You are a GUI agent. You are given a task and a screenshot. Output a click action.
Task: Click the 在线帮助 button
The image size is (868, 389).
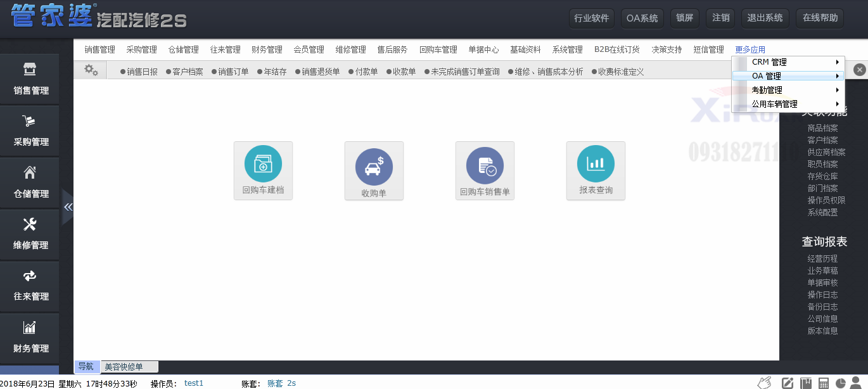tap(819, 18)
